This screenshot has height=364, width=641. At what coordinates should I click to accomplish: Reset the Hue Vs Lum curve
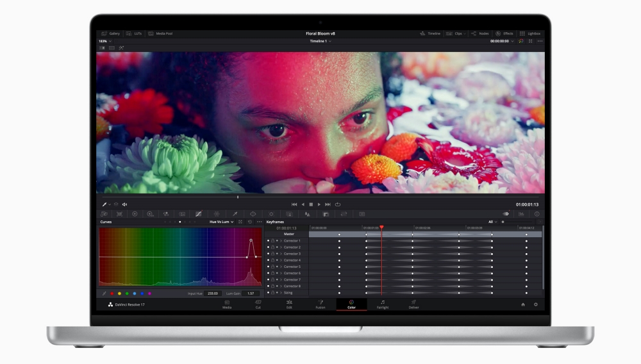tap(250, 222)
